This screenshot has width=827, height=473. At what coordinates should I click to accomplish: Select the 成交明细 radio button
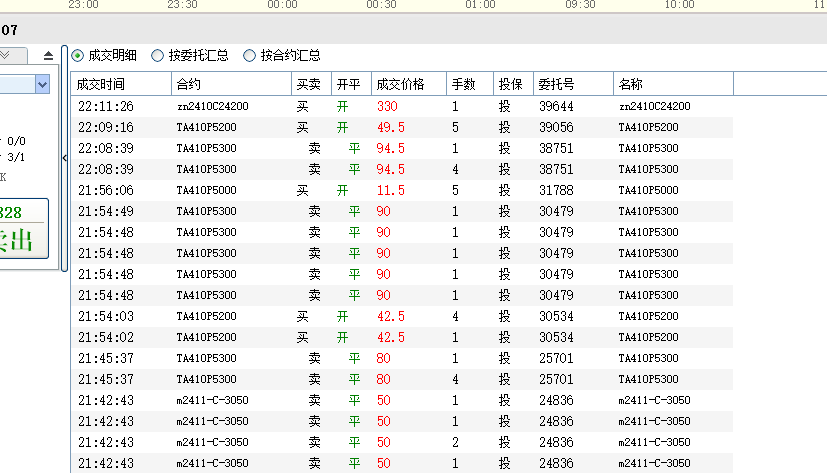click(x=79, y=56)
